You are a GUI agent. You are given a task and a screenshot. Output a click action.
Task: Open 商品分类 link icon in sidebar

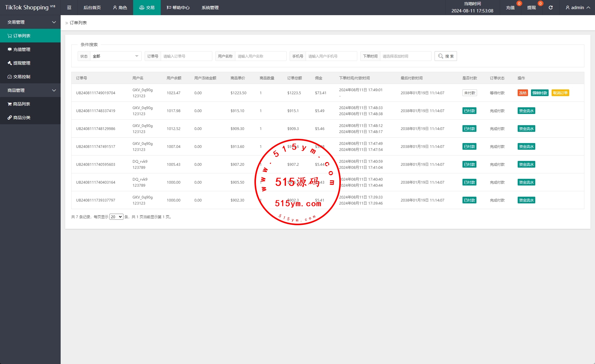click(10, 118)
